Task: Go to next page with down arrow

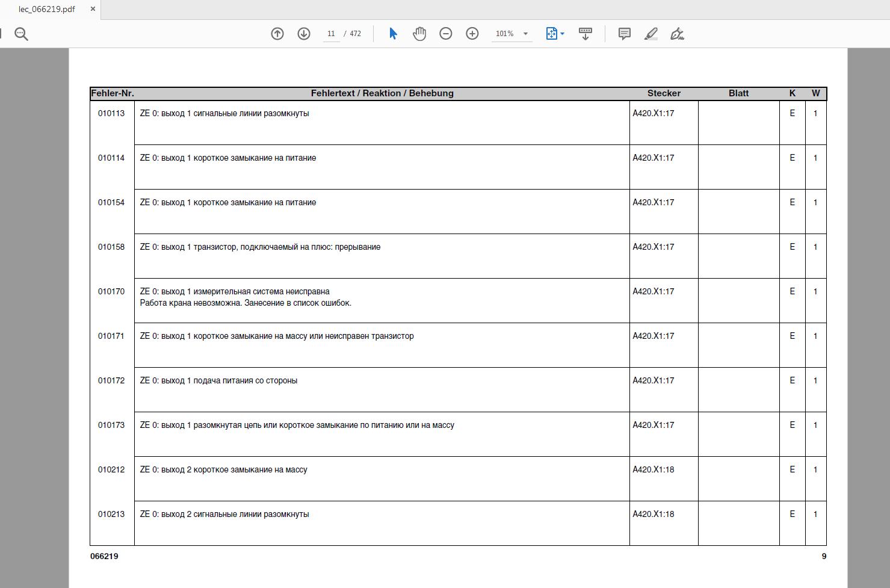Action: click(x=304, y=34)
